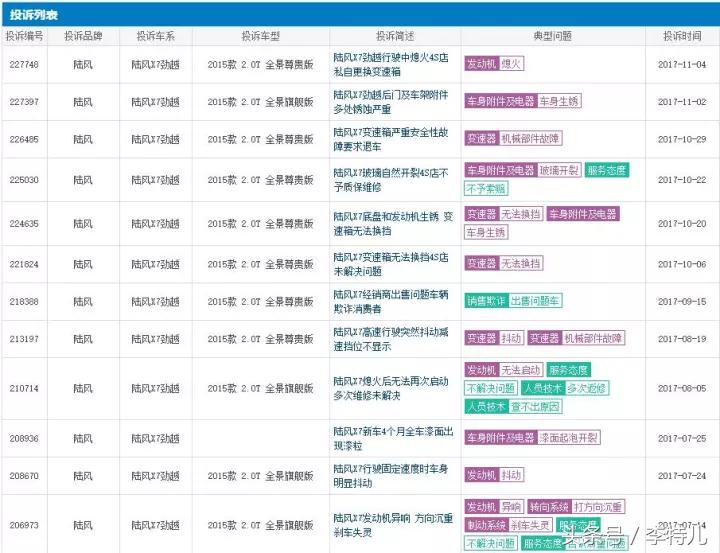Click the 陆风 brand cell in row 218388
The height and width of the screenshot is (553, 720).
pos(83,302)
